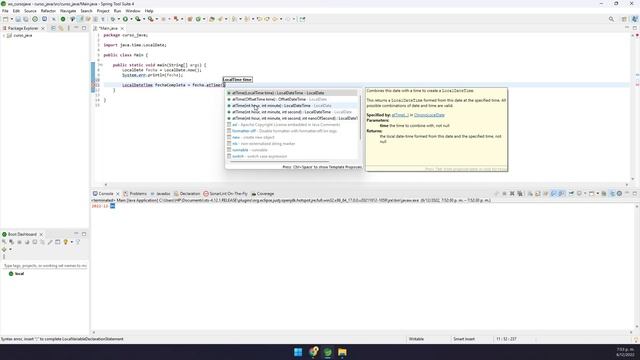Viewport: 640px width, 360px height.
Task: Close the Main.java editor tab
Action: [122, 28]
